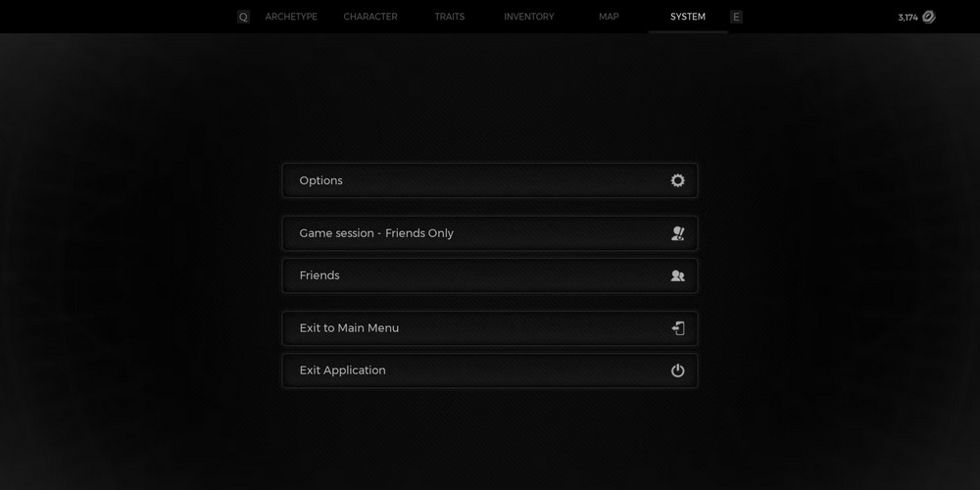Viewport: 980px width, 490px height.
Task: Click the scrap currency icon at top right
Action: 928,17
